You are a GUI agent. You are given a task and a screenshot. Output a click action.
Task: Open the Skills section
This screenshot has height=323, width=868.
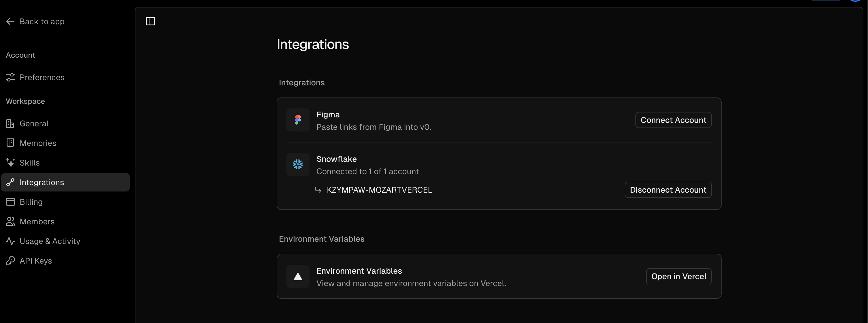pyautogui.click(x=65, y=163)
